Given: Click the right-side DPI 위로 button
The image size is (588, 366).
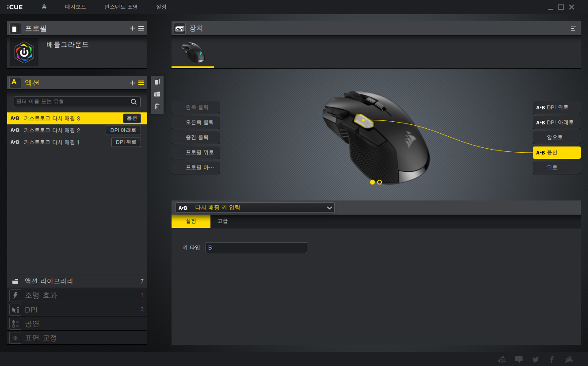Looking at the screenshot, I should click(x=557, y=107).
